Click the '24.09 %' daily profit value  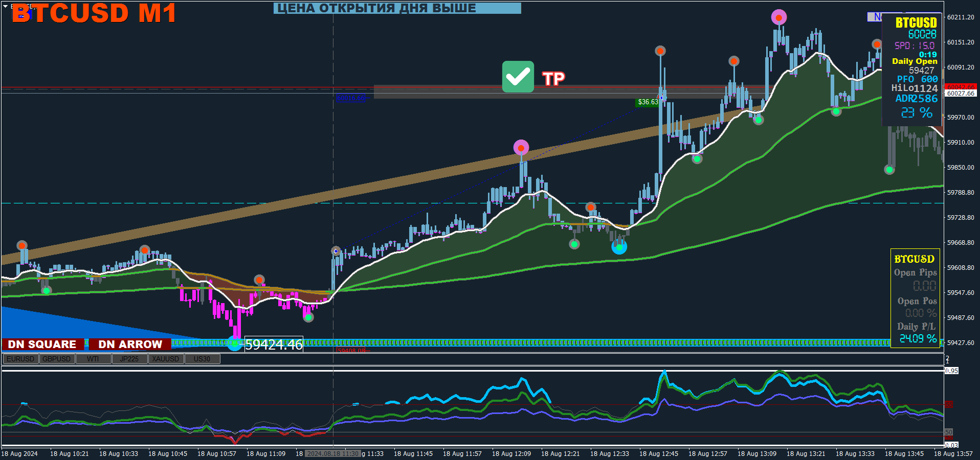tap(918, 338)
